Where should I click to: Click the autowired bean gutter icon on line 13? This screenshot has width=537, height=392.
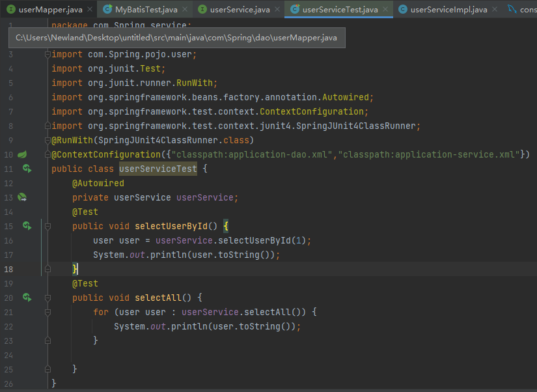pos(22,197)
